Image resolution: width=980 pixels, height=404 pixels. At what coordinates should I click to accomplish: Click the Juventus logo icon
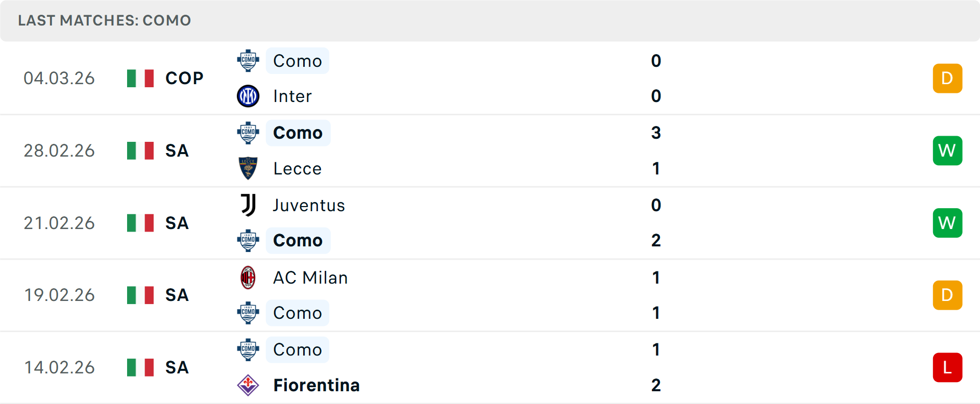click(248, 205)
